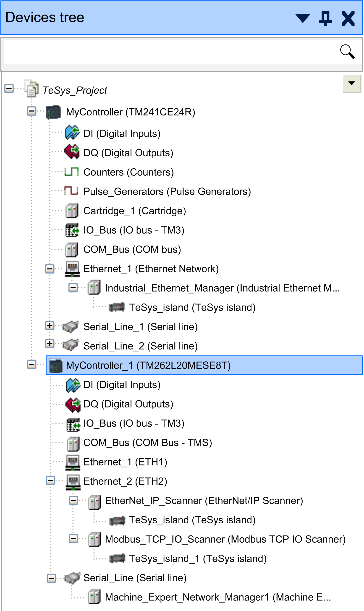This screenshot has height=611, width=364.
Task: Click the COM_Bus (COM Bus - TMS) icon
Action: point(73,444)
